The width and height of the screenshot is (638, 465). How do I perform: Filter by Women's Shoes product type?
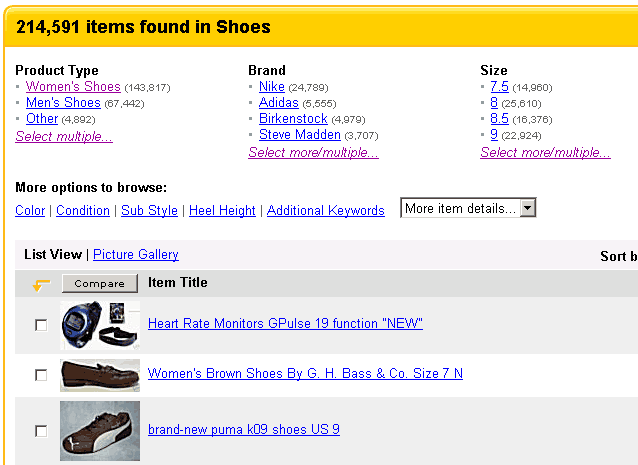pyautogui.click(x=73, y=87)
